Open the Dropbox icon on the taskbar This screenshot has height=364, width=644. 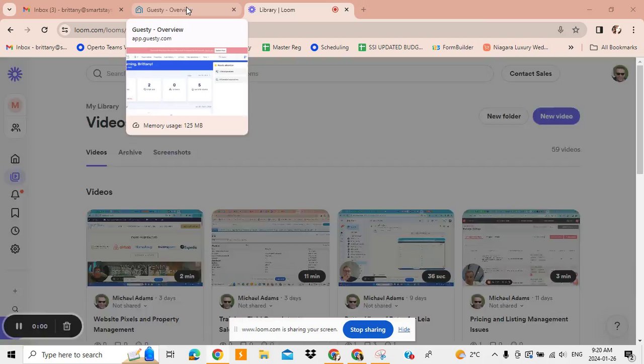pyautogui.click(x=310, y=354)
